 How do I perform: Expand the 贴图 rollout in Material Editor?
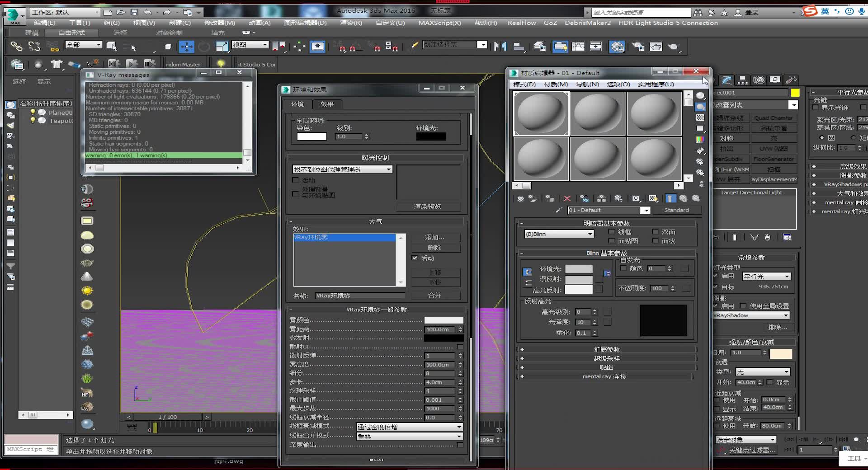coord(606,367)
